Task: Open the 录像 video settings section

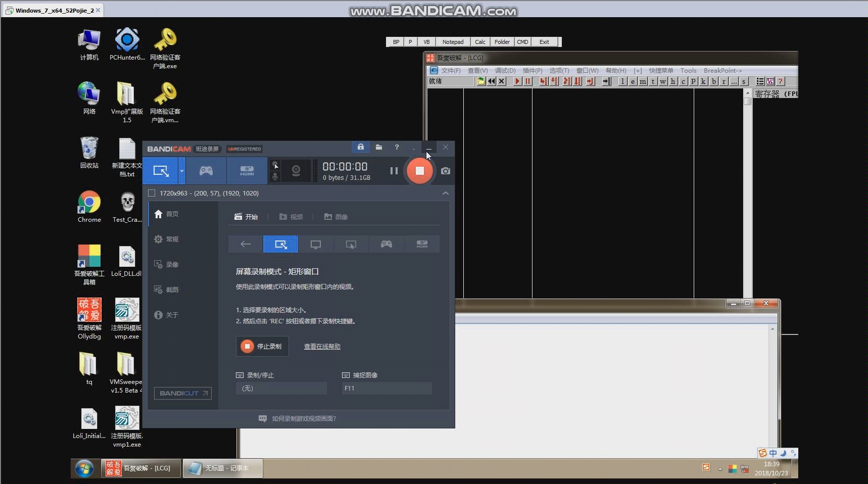Action: tap(166, 264)
